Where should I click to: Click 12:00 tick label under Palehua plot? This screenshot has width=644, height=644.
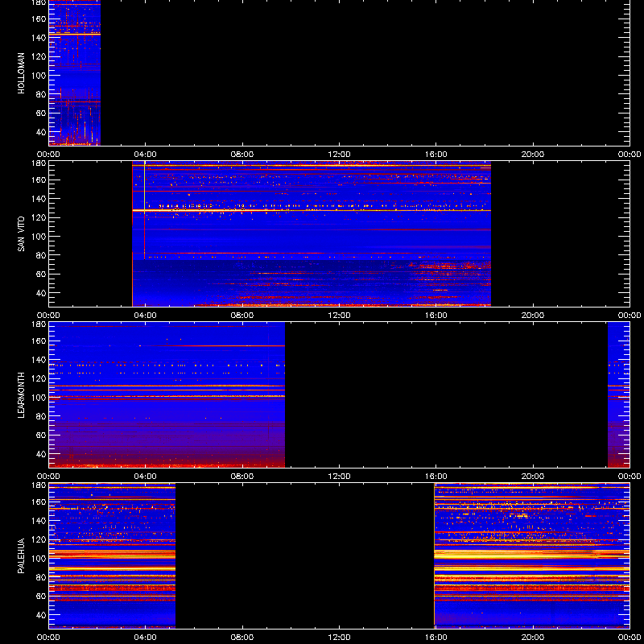(339, 638)
